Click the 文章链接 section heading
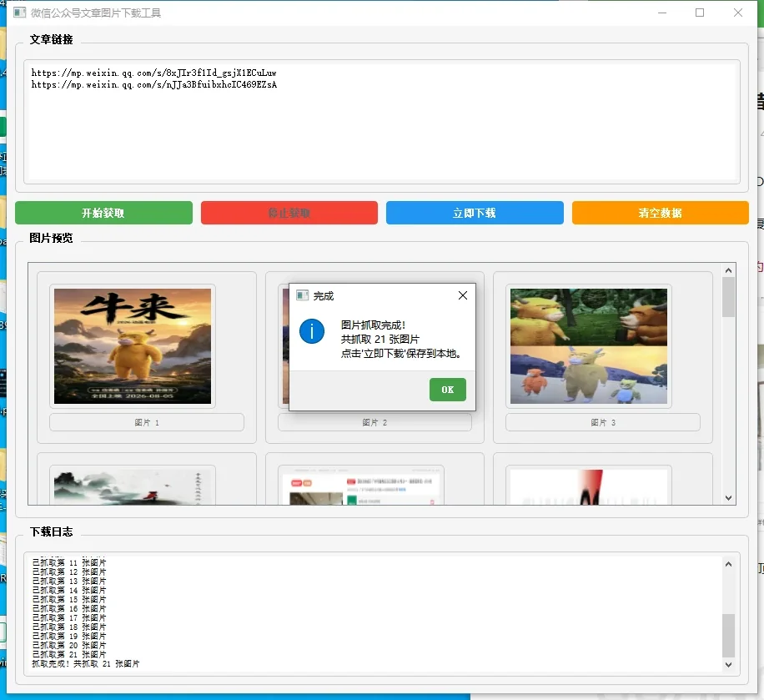The image size is (764, 700). click(51, 39)
